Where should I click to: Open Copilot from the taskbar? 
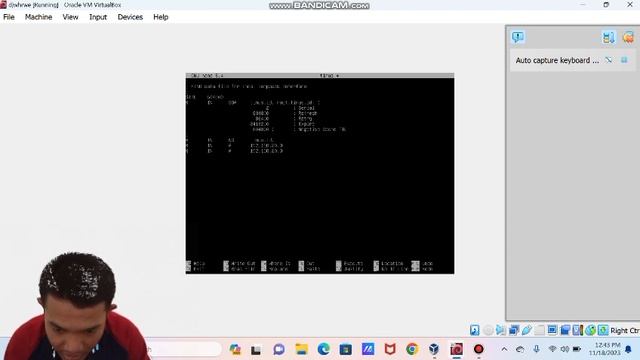pos(235,349)
